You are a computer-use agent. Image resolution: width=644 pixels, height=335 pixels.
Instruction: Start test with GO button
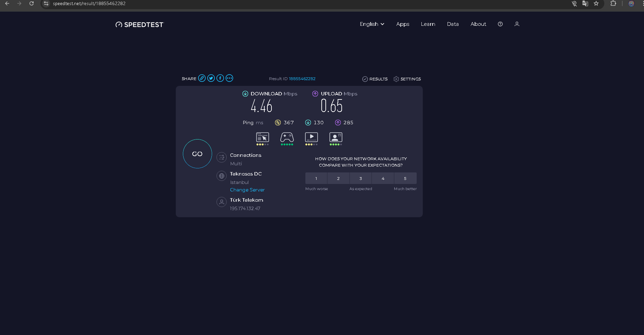pyautogui.click(x=197, y=154)
